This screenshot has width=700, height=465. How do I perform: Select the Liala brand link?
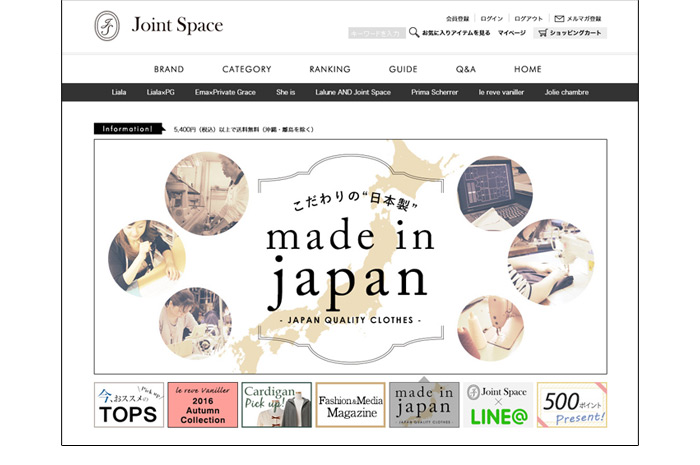[x=119, y=92]
